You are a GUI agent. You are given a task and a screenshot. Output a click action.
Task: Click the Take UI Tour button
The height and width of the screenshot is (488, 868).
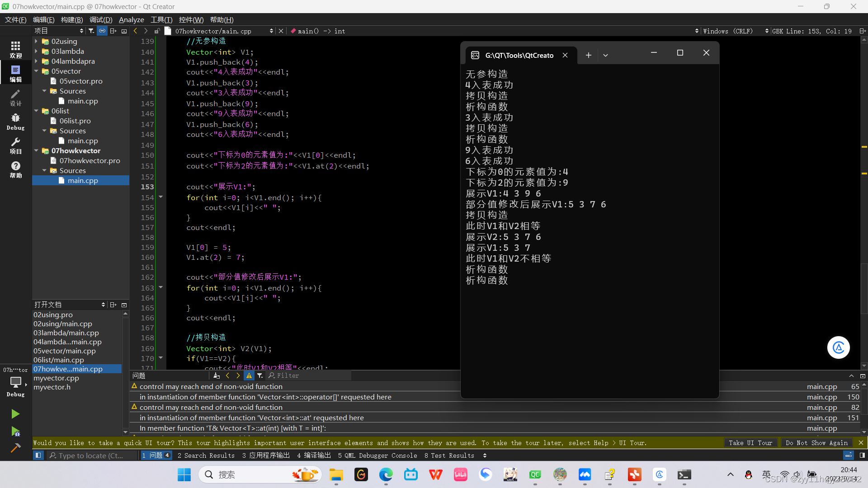[x=750, y=443]
